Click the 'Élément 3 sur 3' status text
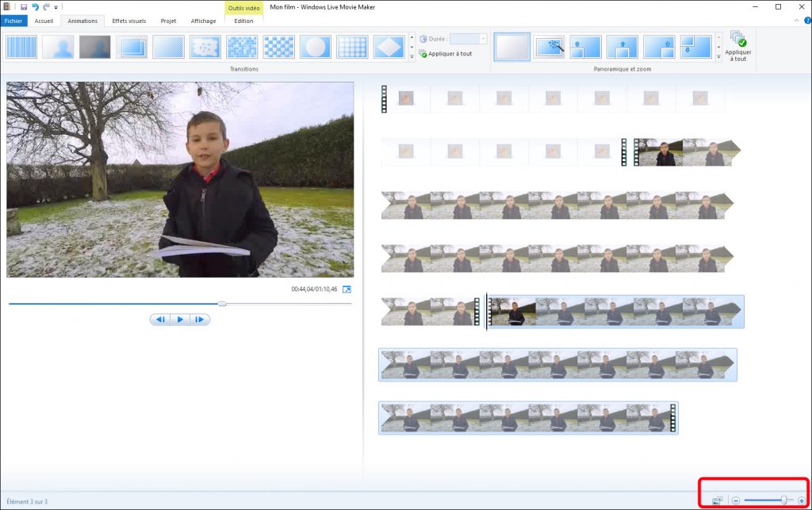Image resolution: width=812 pixels, height=510 pixels. coord(27,501)
